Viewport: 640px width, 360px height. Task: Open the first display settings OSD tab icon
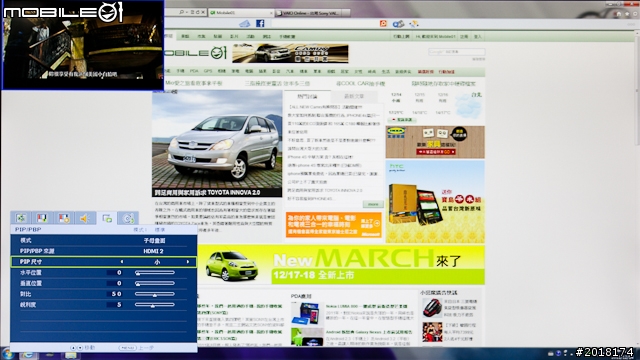pos(21,219)
